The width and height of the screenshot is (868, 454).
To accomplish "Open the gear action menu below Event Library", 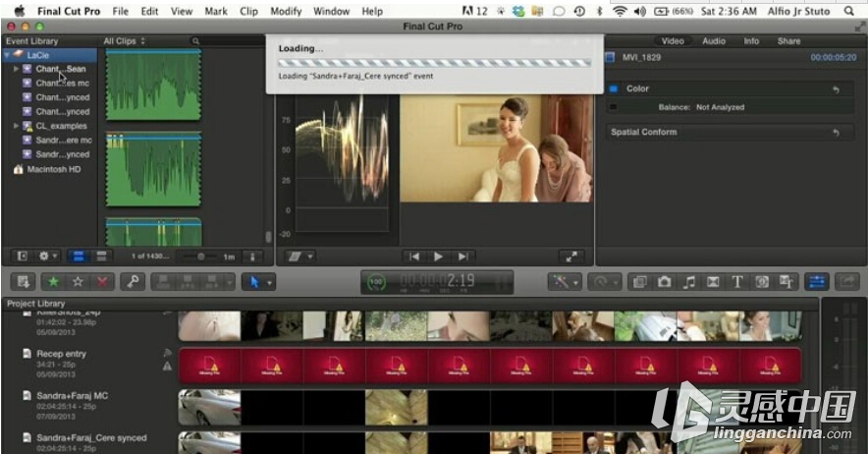I will 47,256.
